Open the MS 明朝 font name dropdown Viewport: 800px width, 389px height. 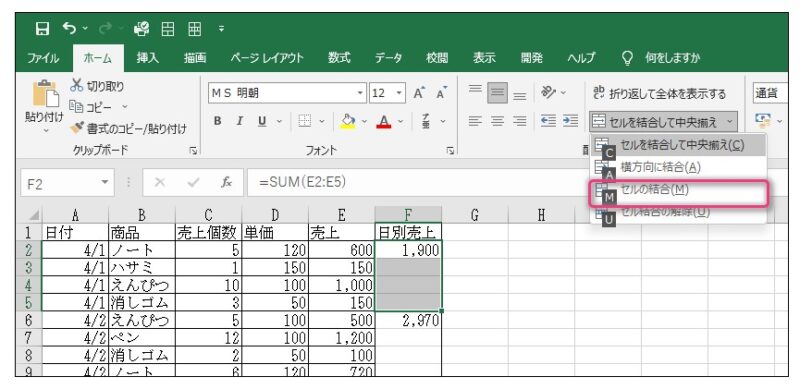point(361,93)
